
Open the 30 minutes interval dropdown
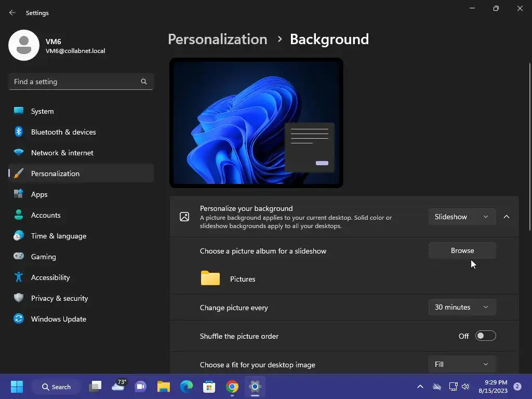pyautogui.click(x=462, y=307)
